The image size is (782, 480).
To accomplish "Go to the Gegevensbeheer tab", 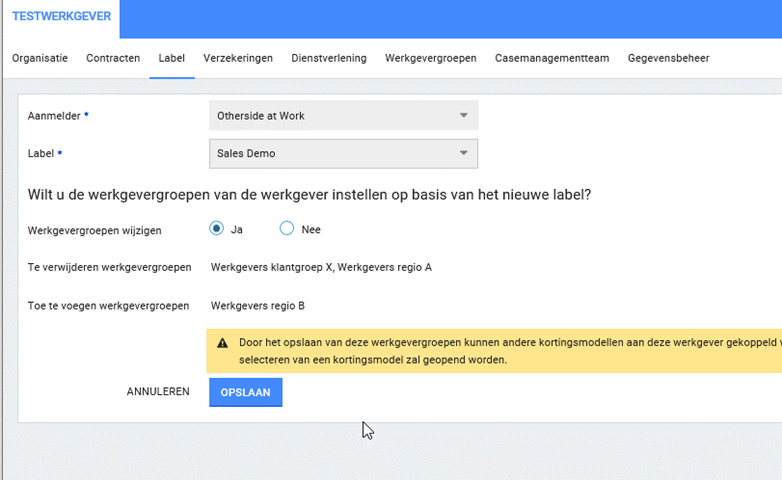I will (x=668, y=58).
